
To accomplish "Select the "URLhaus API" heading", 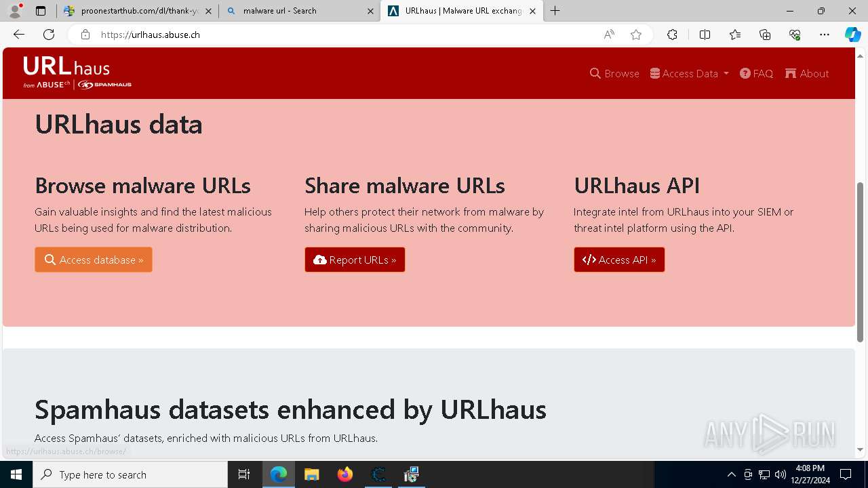I will click(x=637, y=185).
